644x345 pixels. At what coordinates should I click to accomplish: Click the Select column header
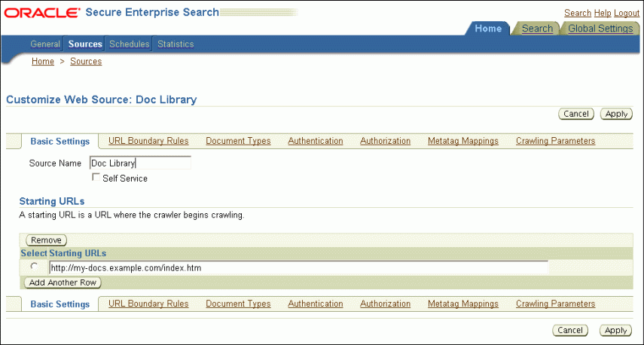tap(34, 253)
